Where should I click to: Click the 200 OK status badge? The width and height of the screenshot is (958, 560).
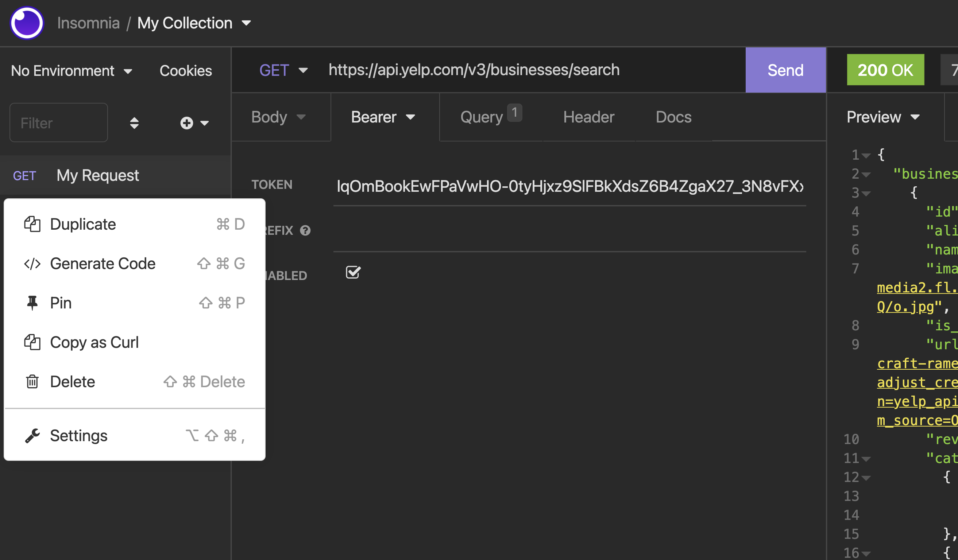(x=885, y=70)
